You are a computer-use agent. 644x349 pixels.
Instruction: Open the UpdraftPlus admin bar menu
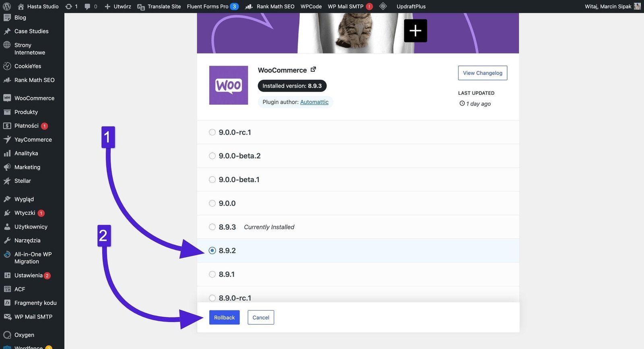[411, 6]
